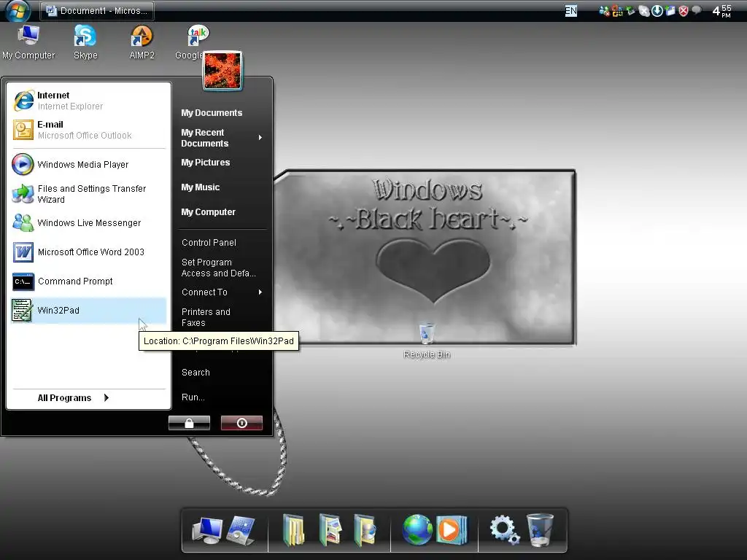Open the trash can icon in dock
This screenshot has width=747, height=560.
[540, 529]
